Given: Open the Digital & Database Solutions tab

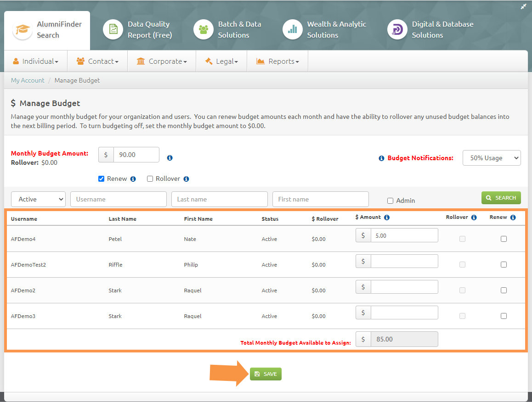Looking at the screenshot, I should [430, 30].
